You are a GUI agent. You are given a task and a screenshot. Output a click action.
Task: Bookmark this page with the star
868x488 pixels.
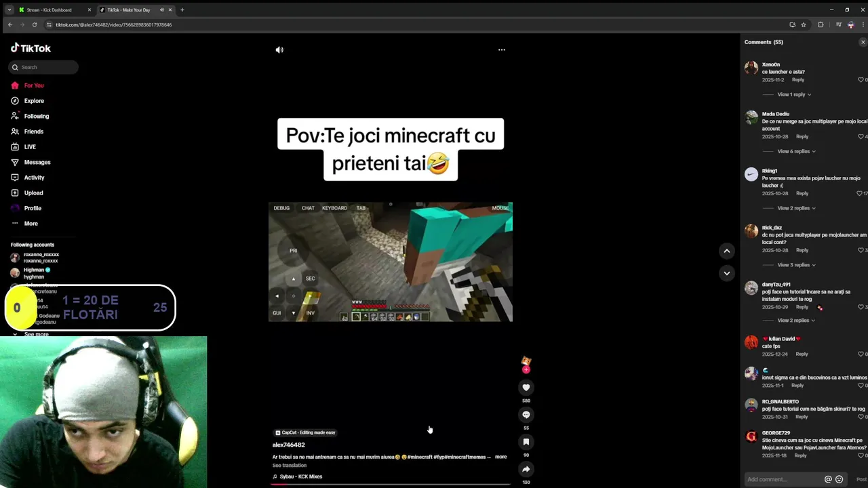tap(804, 24)
